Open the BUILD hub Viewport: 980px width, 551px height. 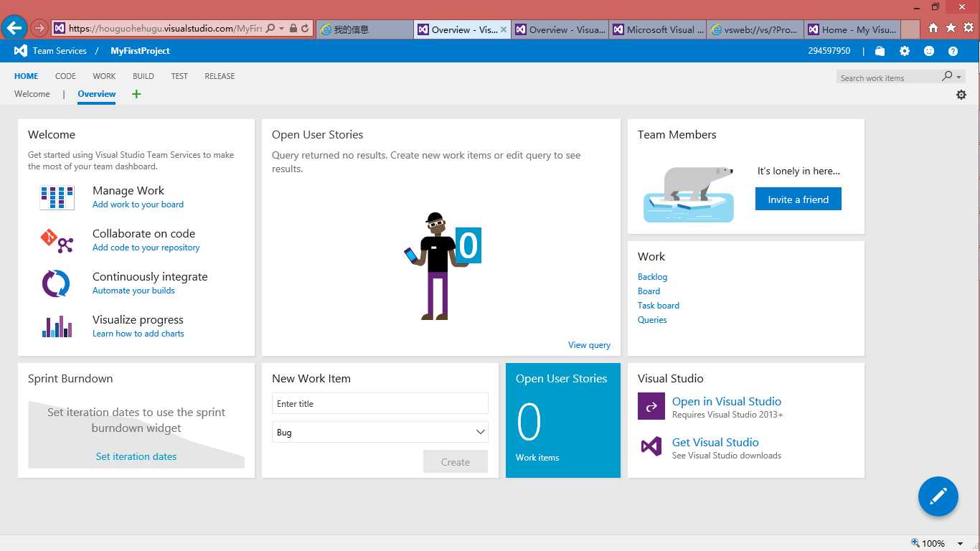(x=143, y=76)
